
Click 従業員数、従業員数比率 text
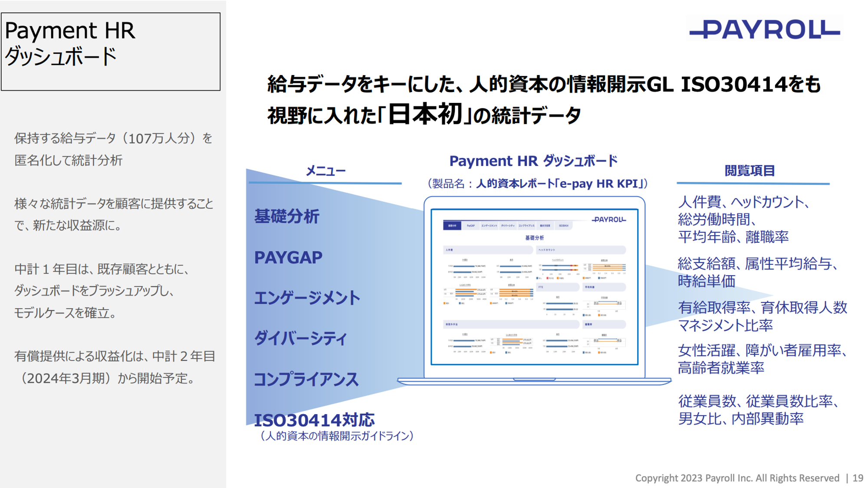pos(758,401)
